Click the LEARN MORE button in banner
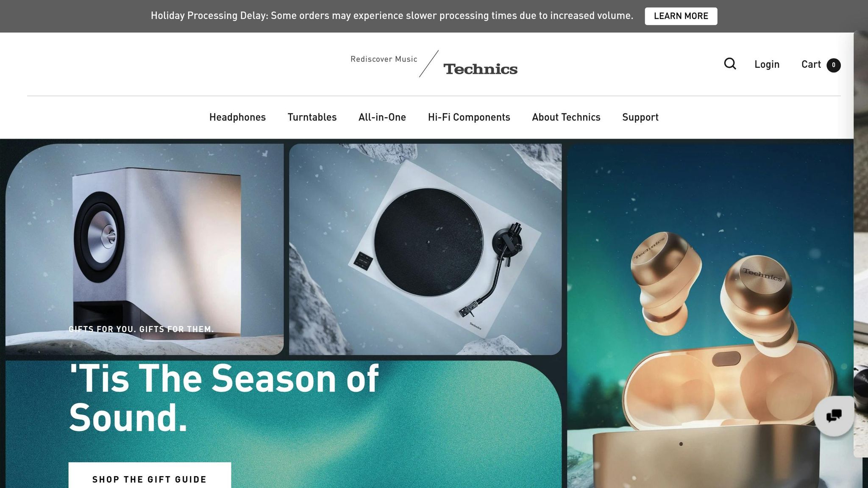 pos(681,16)
